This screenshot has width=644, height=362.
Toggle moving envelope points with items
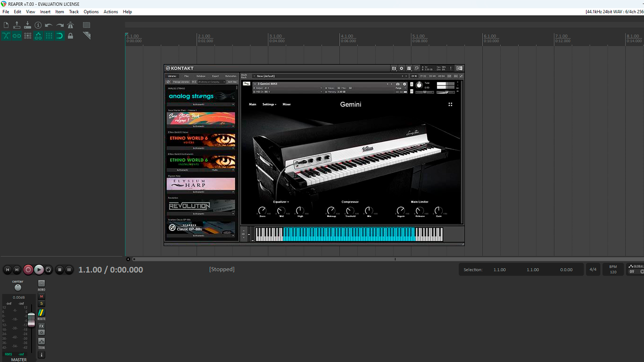coord(38,36)
